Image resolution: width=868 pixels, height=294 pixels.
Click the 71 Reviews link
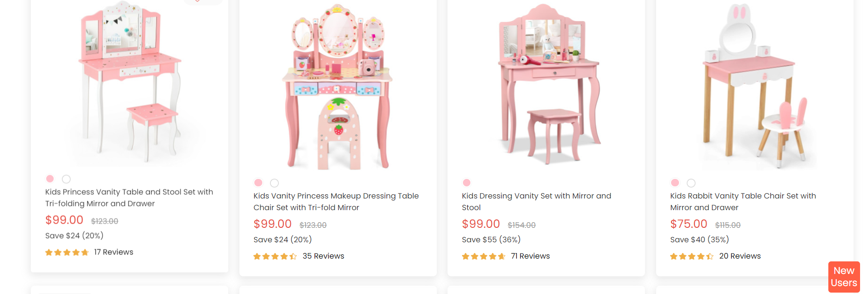tap(530, 256)
